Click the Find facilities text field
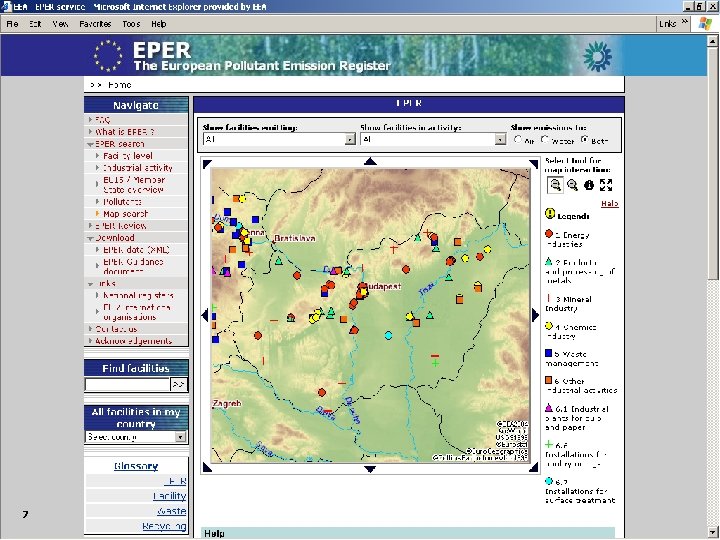The height and width of the screenshot is (540, 720). click(128, 384)
